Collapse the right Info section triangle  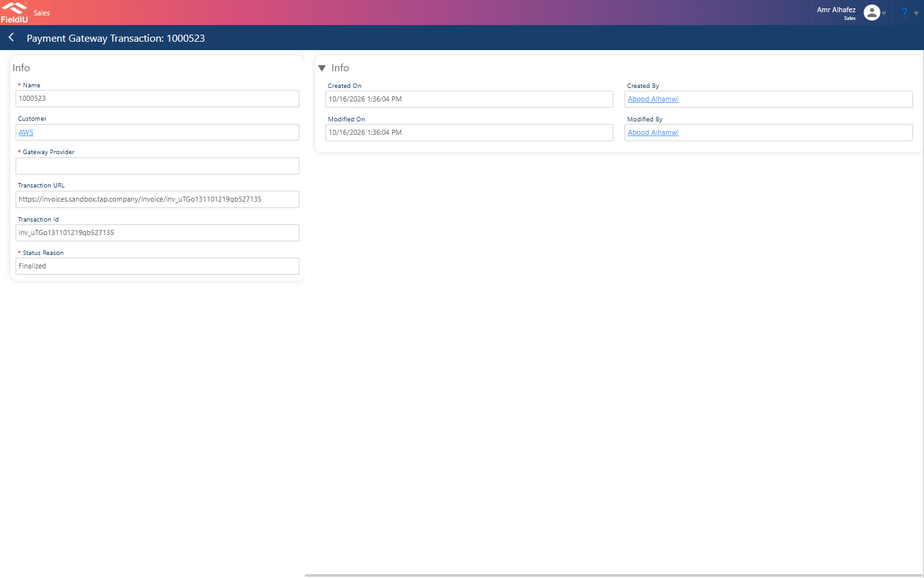[322, 68]
